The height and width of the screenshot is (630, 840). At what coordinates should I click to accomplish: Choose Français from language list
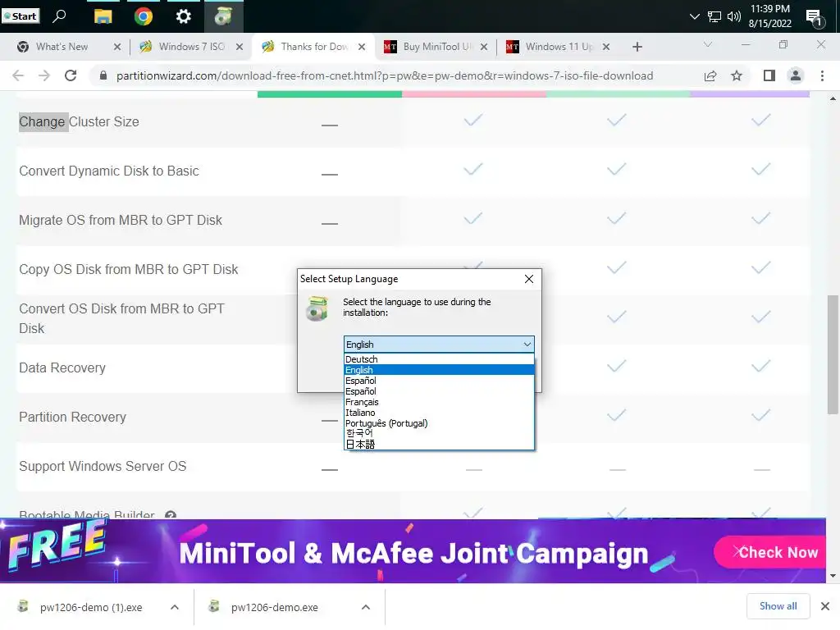(439, 402)
